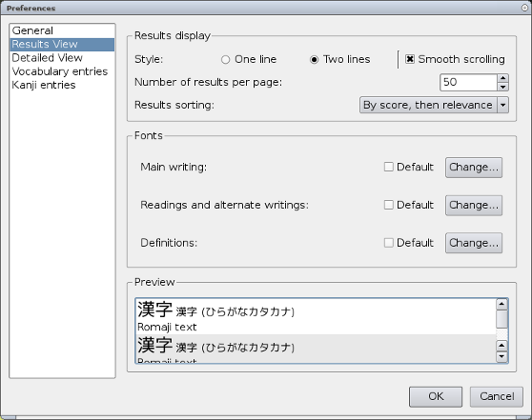532x420 pixels.
Task: Click the preview scrollbar thumb
Action: [501, 319]
